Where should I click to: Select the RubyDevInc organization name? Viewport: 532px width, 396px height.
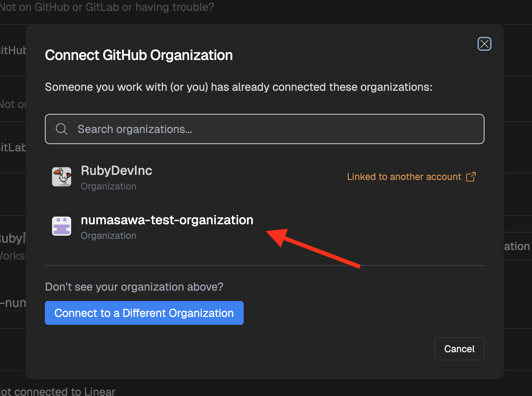click(x=116, y=171)
